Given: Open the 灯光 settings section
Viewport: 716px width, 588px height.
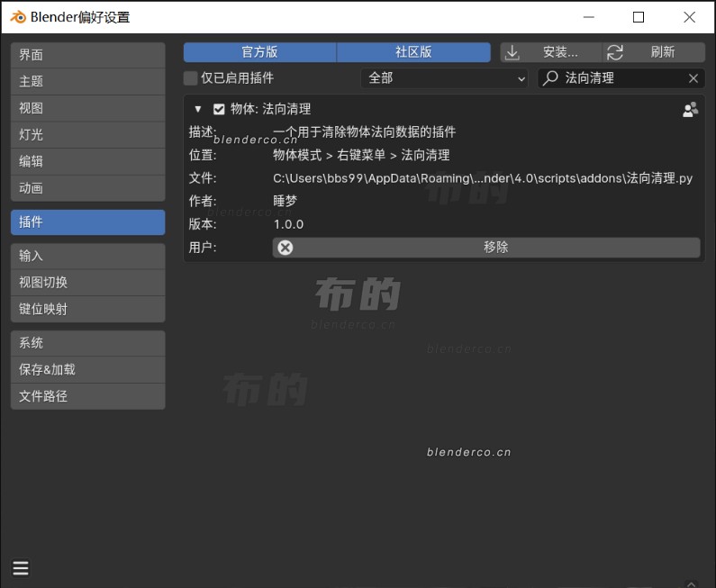Looking at the screenshot, I should [87, 135].
